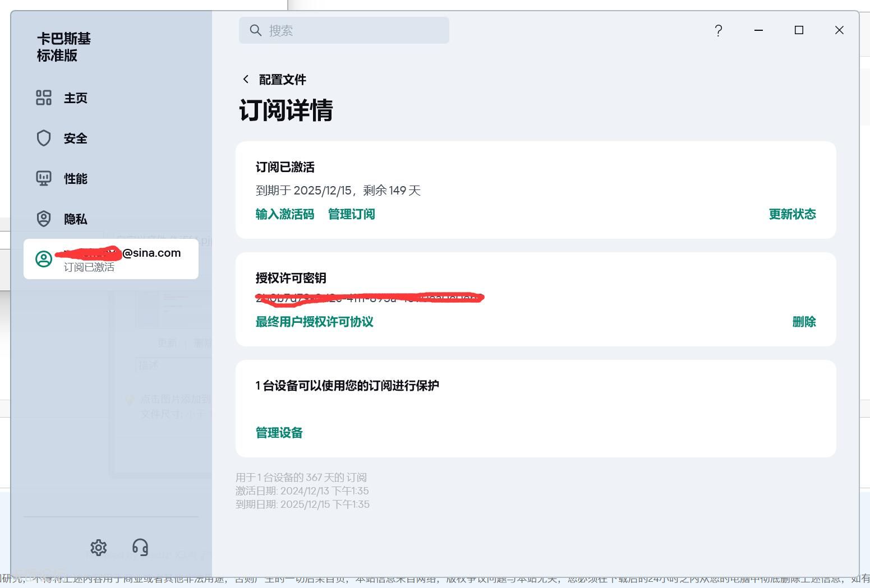Select the Security (安全) shield icon
The width and height of the screenshot is (870, 588).
pos(44,138)
